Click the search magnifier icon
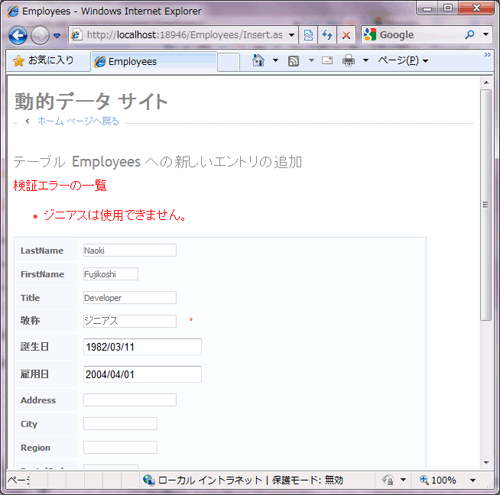The image size is (500, 495). coord(470,34)
